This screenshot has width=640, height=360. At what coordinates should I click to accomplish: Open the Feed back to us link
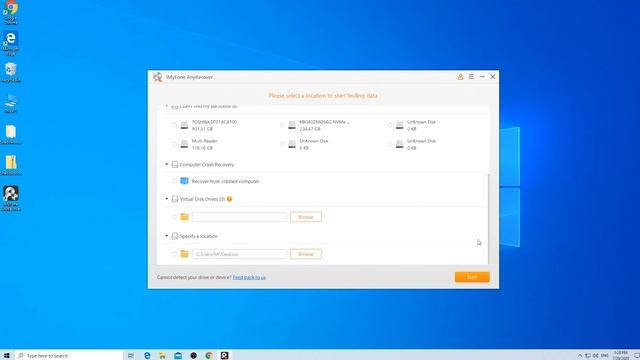point(249,278)
